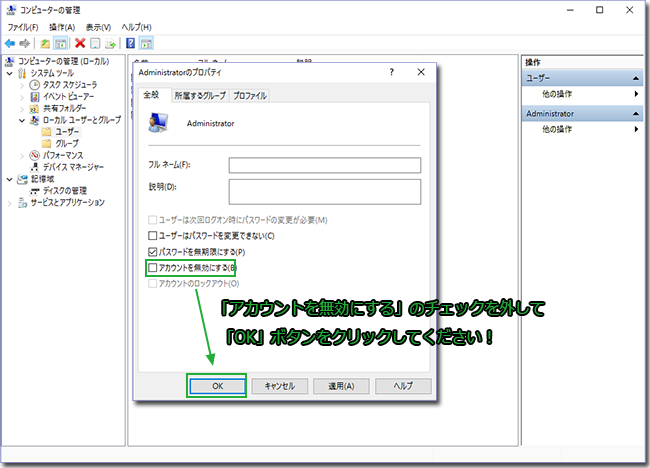Click the blue Help toolbar icon
This screenshot has width=650, height=468.
(x=130, y=43)
